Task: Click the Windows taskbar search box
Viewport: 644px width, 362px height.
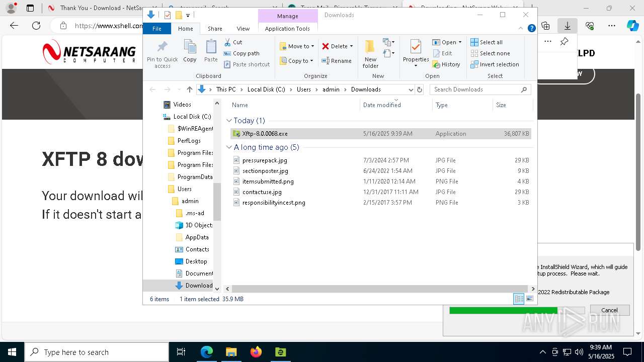Action: coord(97,352)
